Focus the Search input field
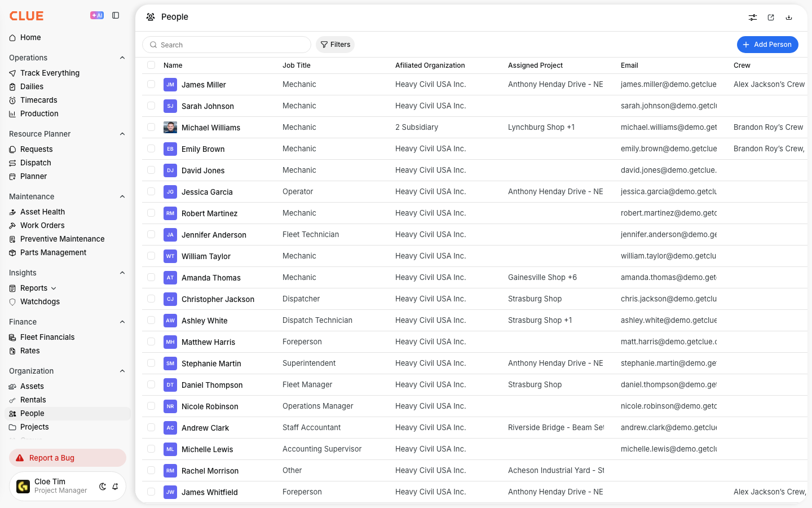 pyautogui.click(x=227, y=45)
